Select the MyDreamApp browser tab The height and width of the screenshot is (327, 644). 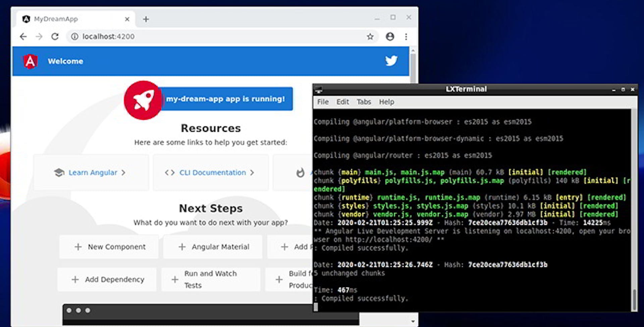[76, 19]
